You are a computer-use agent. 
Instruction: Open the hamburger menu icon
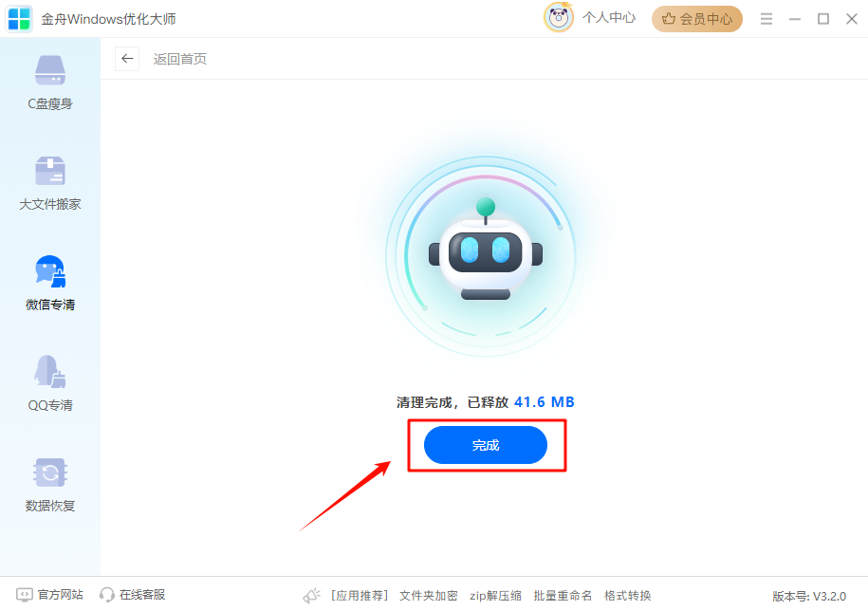pyautogui.click(x=766, y=19)
